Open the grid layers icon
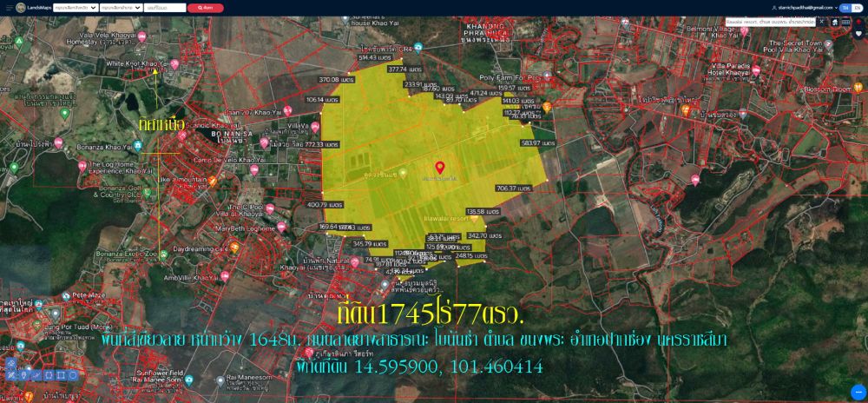 pos(846,22)
